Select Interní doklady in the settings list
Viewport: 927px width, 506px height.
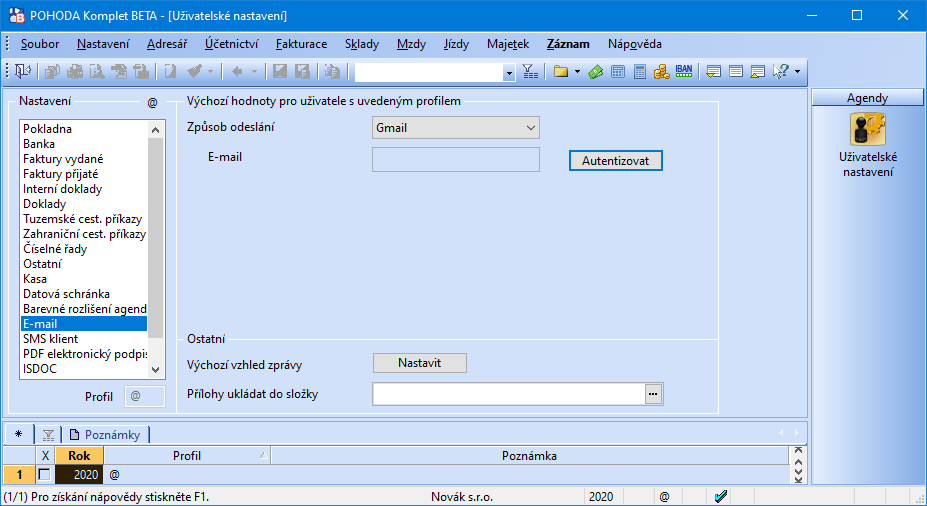click(x=84, y=189)
